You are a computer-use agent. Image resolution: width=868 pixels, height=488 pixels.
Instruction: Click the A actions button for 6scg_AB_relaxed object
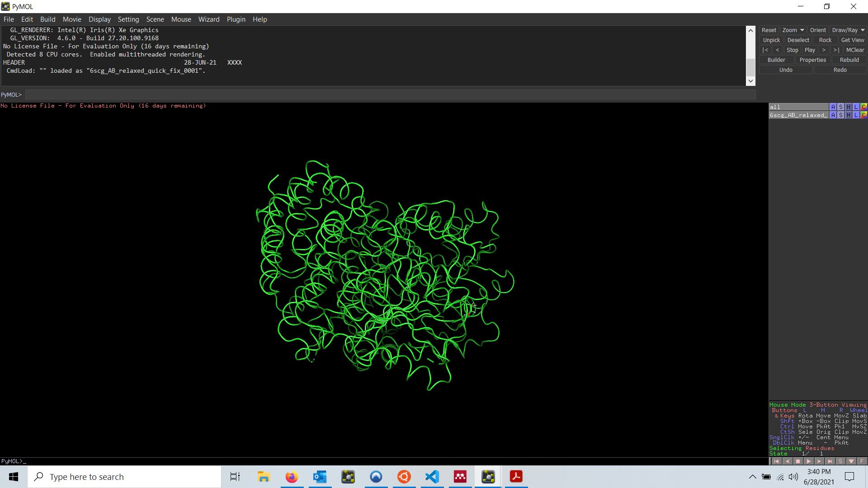pyautogui.click(x=833, y=115)
